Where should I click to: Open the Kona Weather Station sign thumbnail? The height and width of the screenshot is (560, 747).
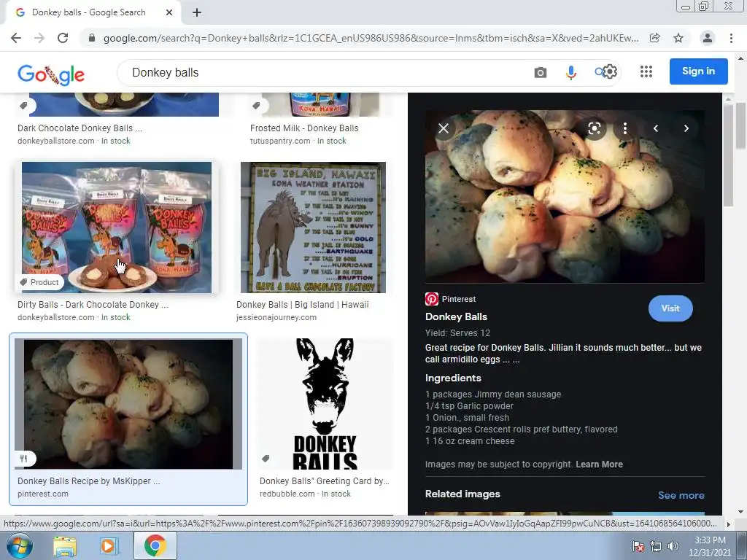click(313, 227)
